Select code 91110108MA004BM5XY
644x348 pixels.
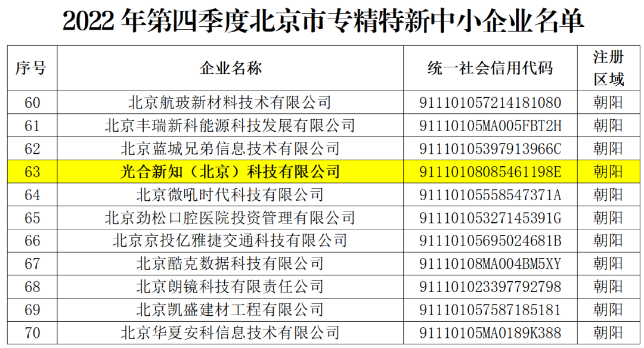pos(490,263)
